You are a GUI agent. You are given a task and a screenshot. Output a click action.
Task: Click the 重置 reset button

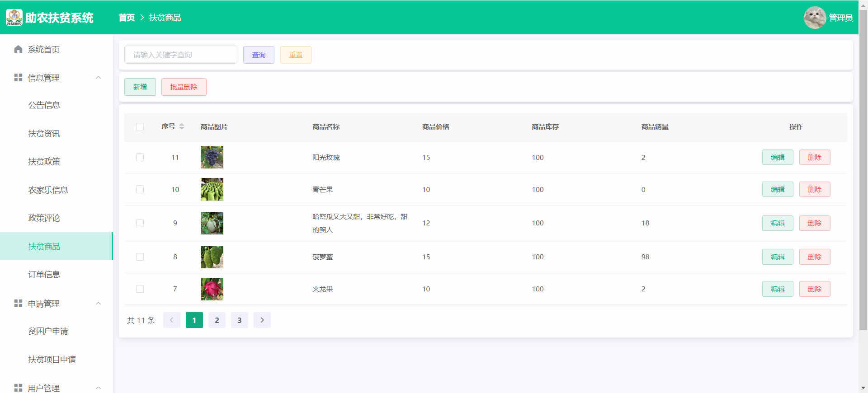point(296,55)
